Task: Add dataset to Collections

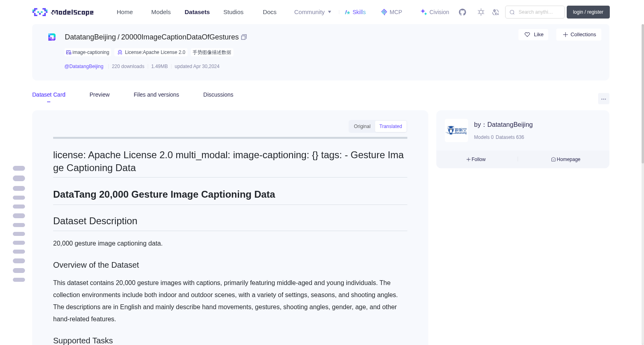Action: tap(579, 35)
